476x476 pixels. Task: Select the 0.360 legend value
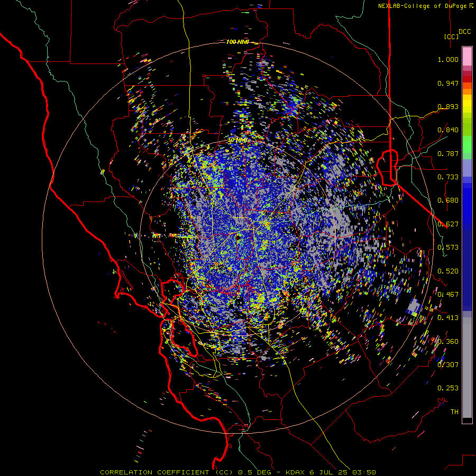pos(448,342)
